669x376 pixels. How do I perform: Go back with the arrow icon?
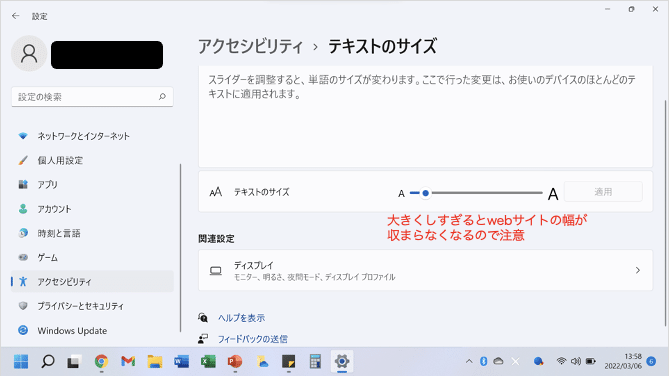[x=16, y=16]
